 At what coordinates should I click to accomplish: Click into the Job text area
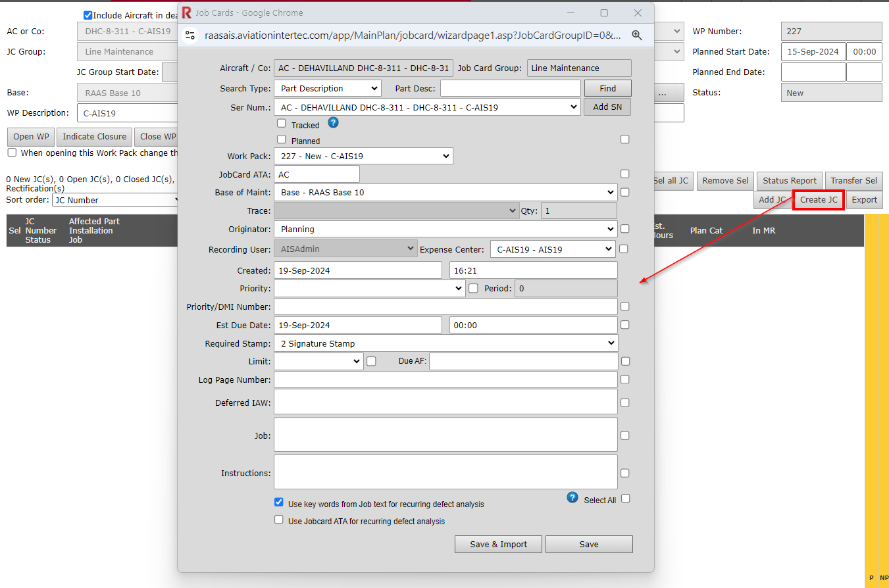[445, 435]
